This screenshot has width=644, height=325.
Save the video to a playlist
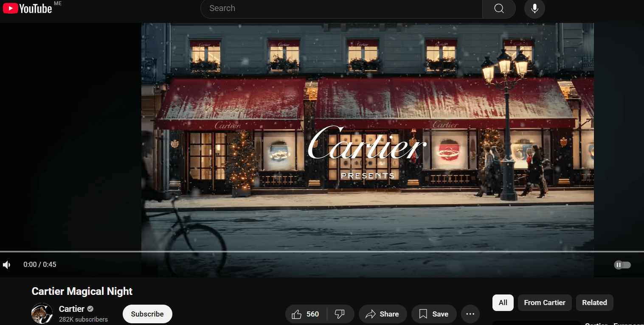[x=433, y=314]
